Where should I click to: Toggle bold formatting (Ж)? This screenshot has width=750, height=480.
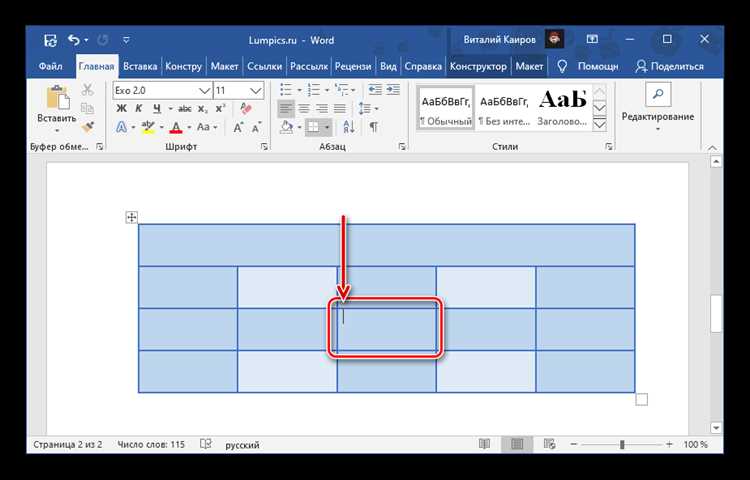coord(121,109)
